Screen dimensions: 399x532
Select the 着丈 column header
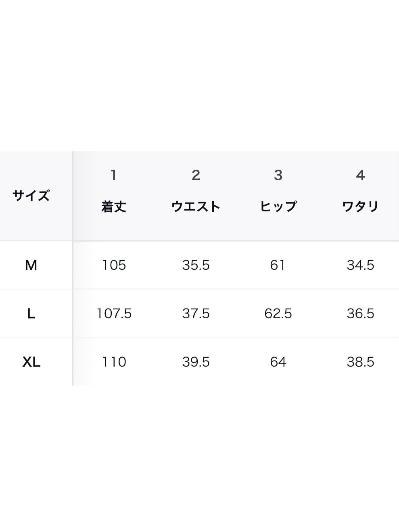(114, 207)
